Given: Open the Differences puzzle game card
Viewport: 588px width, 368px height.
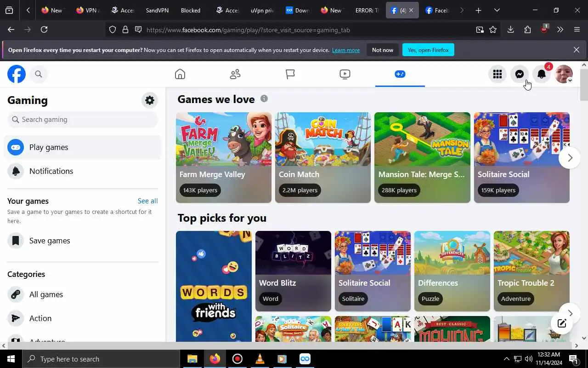Looking at the screenshot, I should pyautogui.click(x=452, y=271).
